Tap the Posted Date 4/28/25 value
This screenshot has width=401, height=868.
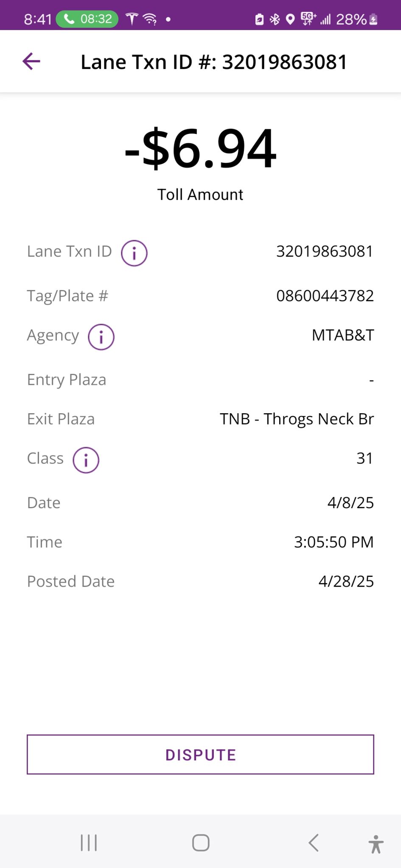click(346, 581)
